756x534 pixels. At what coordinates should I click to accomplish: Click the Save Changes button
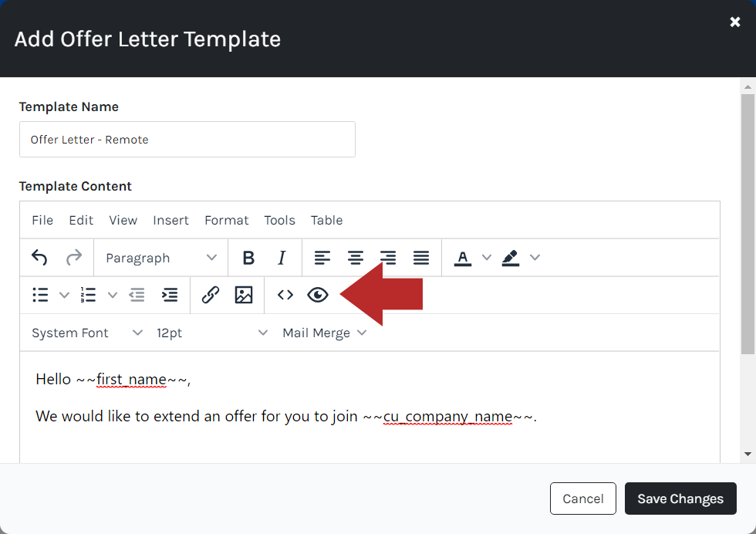680,499
